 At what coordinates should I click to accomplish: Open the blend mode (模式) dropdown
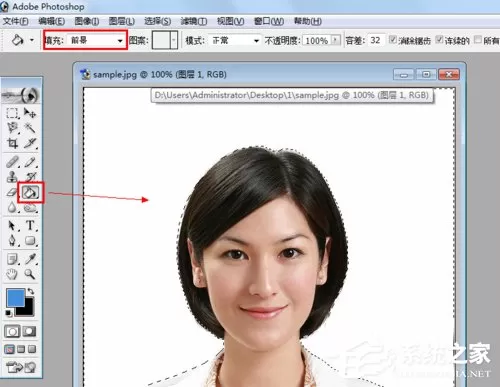pyautogui.click(x=235, y=40)
